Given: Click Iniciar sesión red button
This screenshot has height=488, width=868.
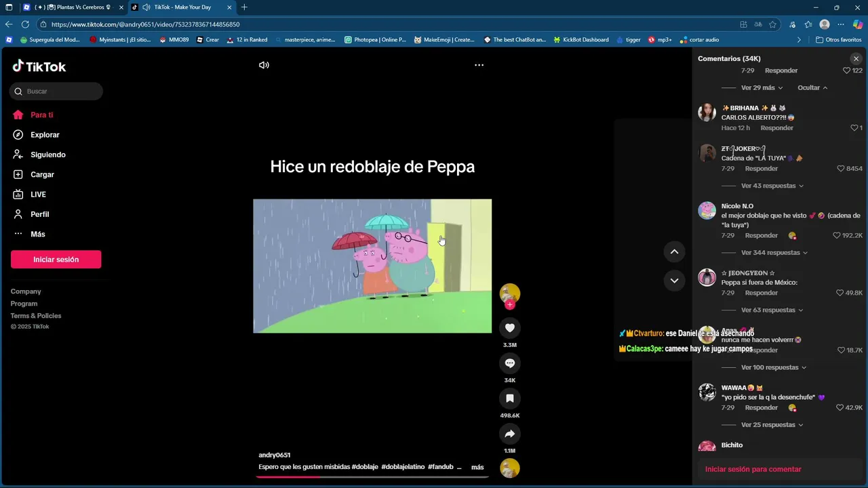Looking at the screenshot, I should [x=56, y=260].
